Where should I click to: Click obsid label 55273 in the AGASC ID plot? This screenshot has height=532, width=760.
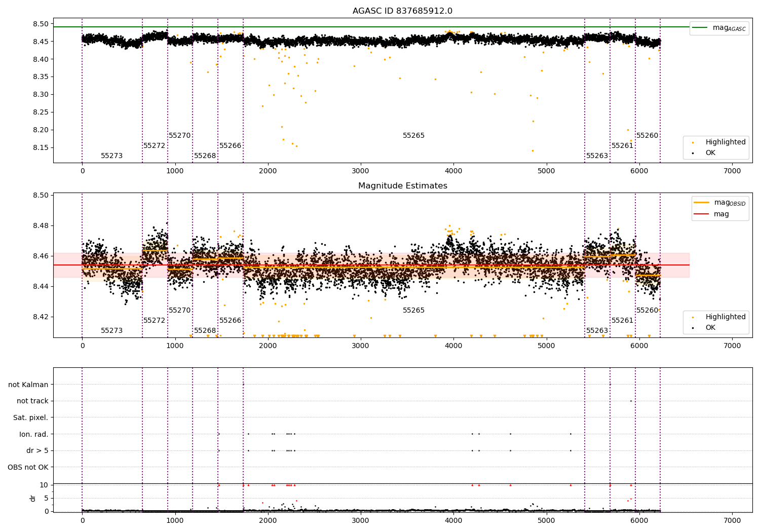click(x=111, y=156)
